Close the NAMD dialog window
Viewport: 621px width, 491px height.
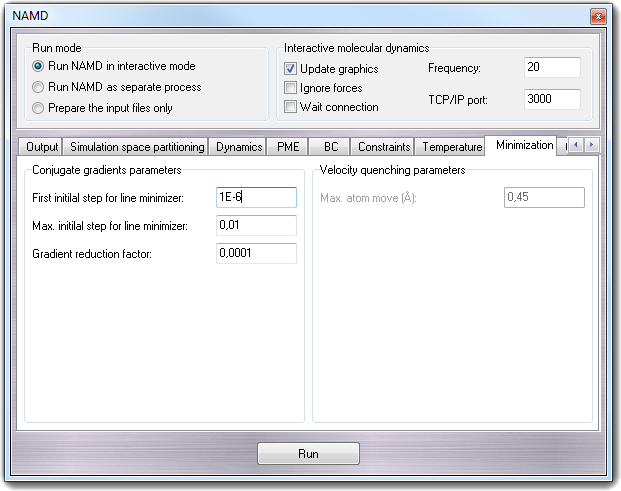pyautogui.click(x=598, y=16)
